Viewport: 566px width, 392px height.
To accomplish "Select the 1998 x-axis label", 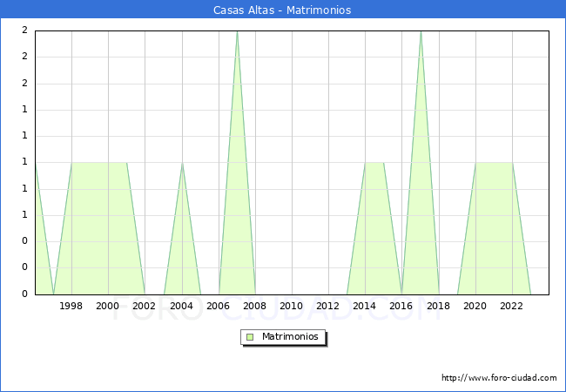I will click(x=71, y=306).
